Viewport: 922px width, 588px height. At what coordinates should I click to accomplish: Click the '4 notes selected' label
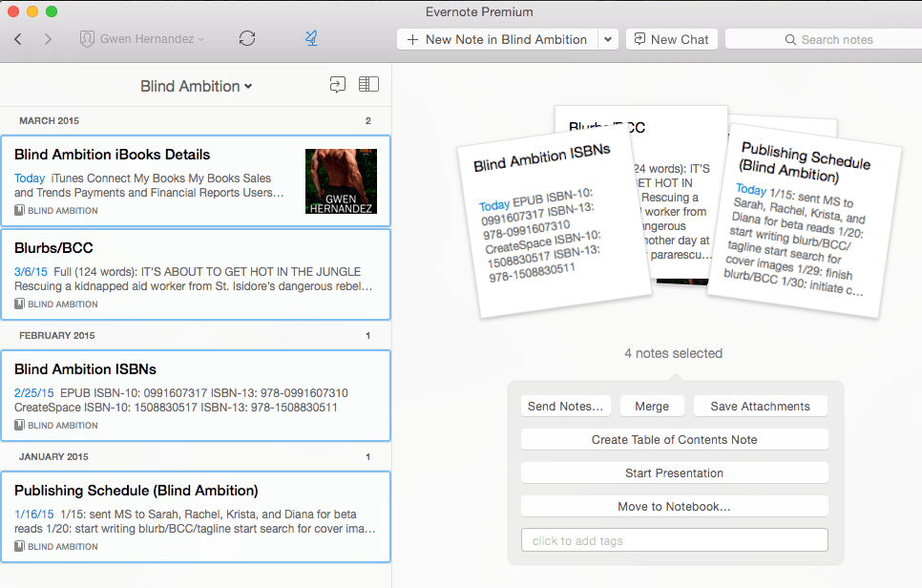673,353
